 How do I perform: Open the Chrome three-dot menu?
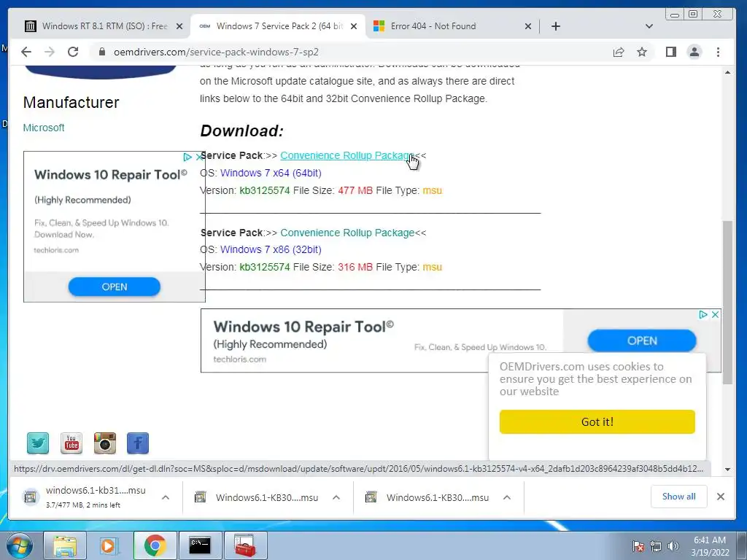pos(718,52)
